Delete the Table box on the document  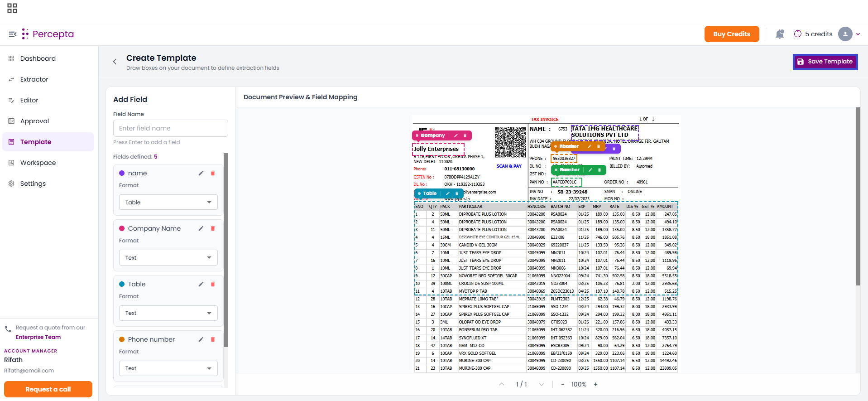tap(456, 193)
